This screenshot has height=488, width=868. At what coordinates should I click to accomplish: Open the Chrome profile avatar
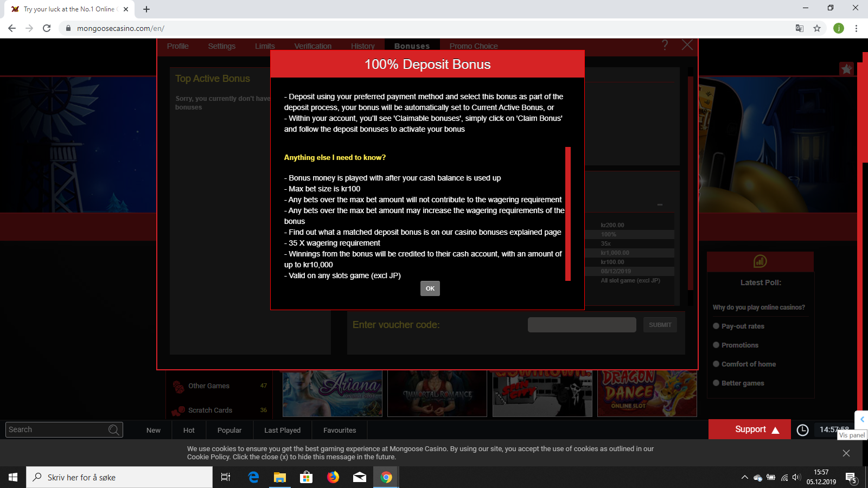click(x=839, y=28)
